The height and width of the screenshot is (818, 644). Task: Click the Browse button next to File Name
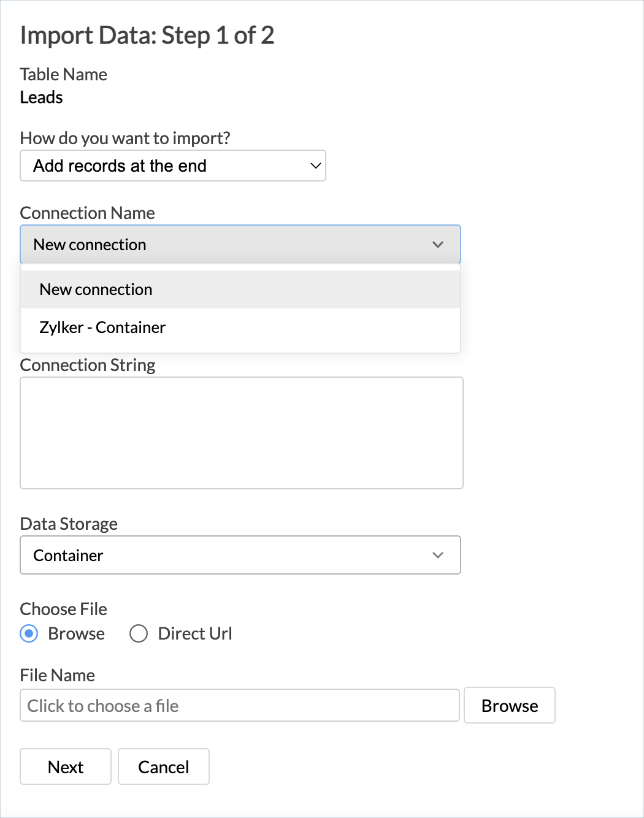[x=509, y=705]
